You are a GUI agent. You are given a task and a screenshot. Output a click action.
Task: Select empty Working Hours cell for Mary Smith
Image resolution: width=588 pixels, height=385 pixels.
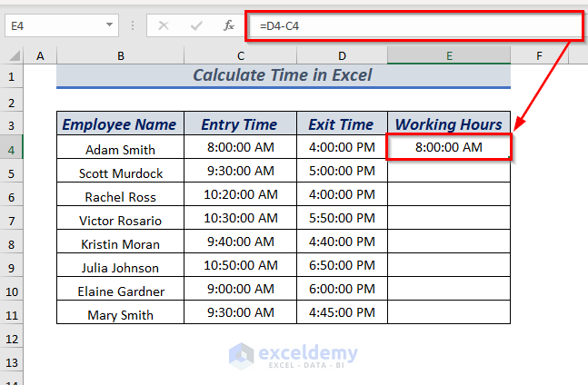tap(449, 312)
